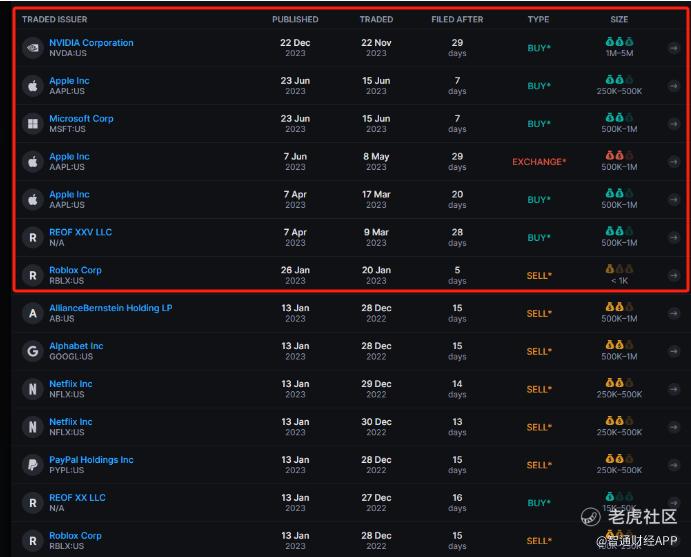Click the red money bag icons on the EXCHANGE row

coord(619,155)
